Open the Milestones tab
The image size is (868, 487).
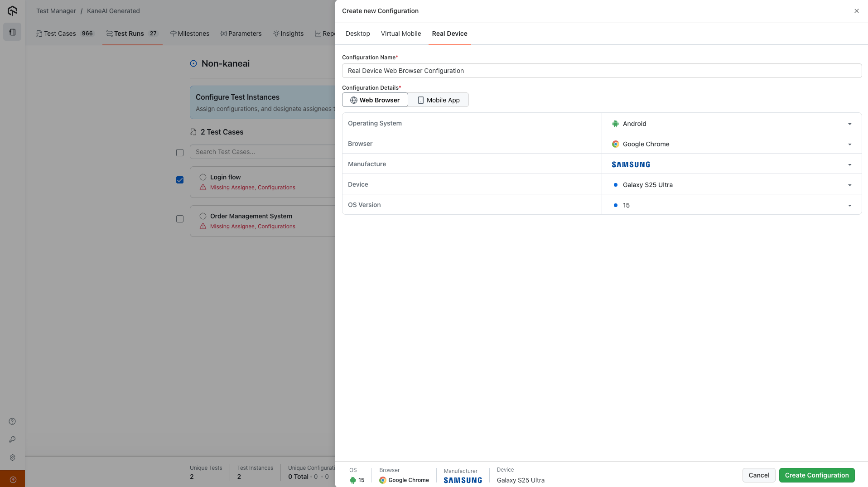[x=189, y=34]
